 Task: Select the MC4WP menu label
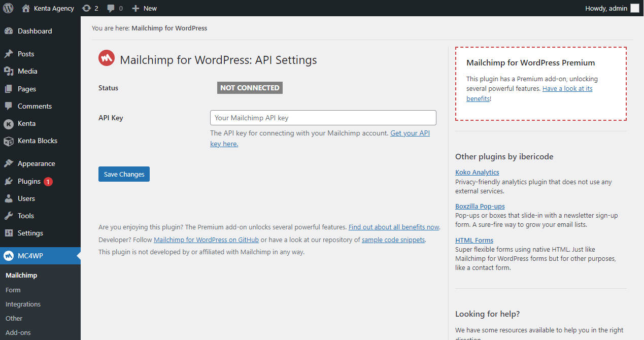(30, 256)
